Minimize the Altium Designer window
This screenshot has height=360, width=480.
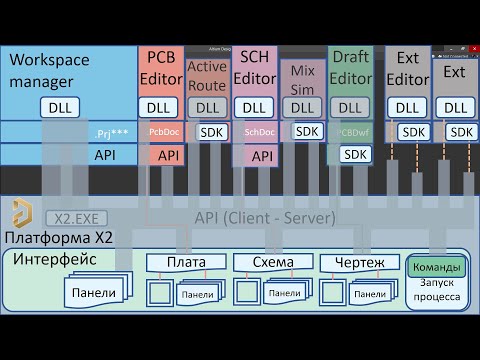[451, 49]
